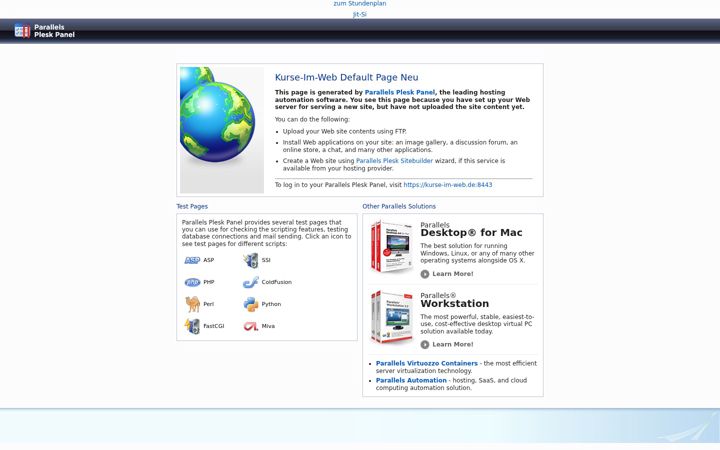The height and width of the screenshot is (450, 720).
Task: Click the Learn More arrow icon for Workstation
Action: 425,344
